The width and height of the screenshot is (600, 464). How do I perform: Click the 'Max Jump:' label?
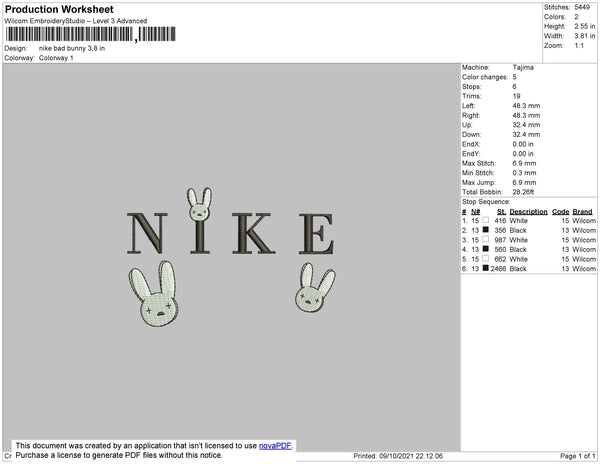(479, 182)
